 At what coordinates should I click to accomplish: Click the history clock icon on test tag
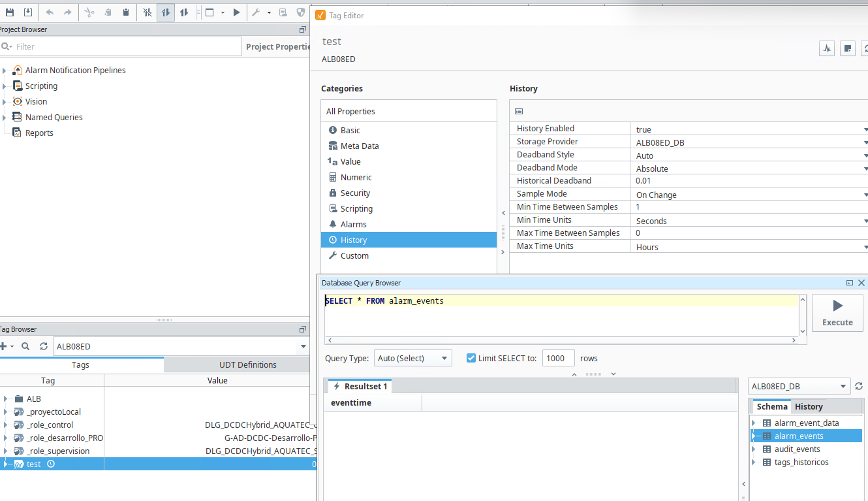[x=51, y=464]
